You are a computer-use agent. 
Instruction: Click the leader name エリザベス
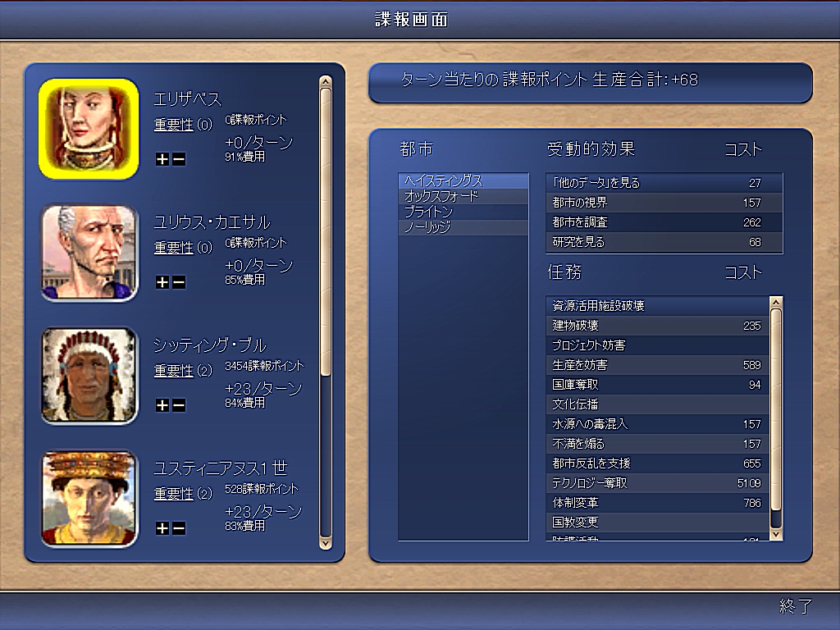(188, 99)
